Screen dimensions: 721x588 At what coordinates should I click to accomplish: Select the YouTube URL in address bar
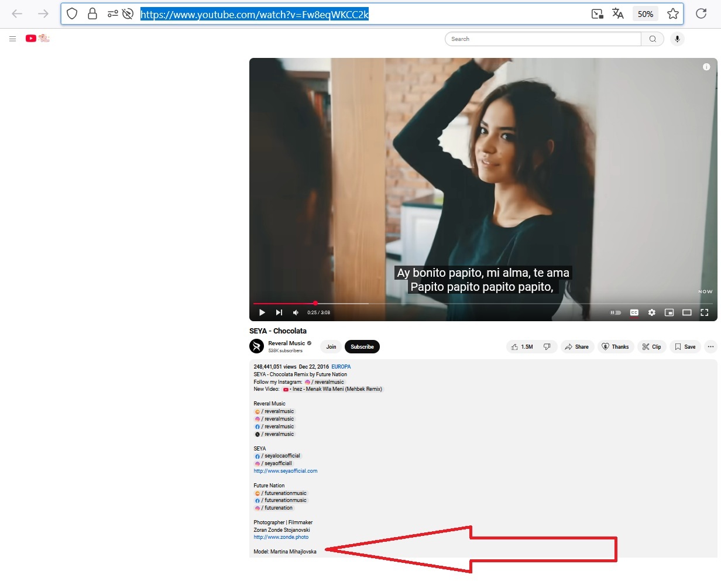[x=255, y=15]
